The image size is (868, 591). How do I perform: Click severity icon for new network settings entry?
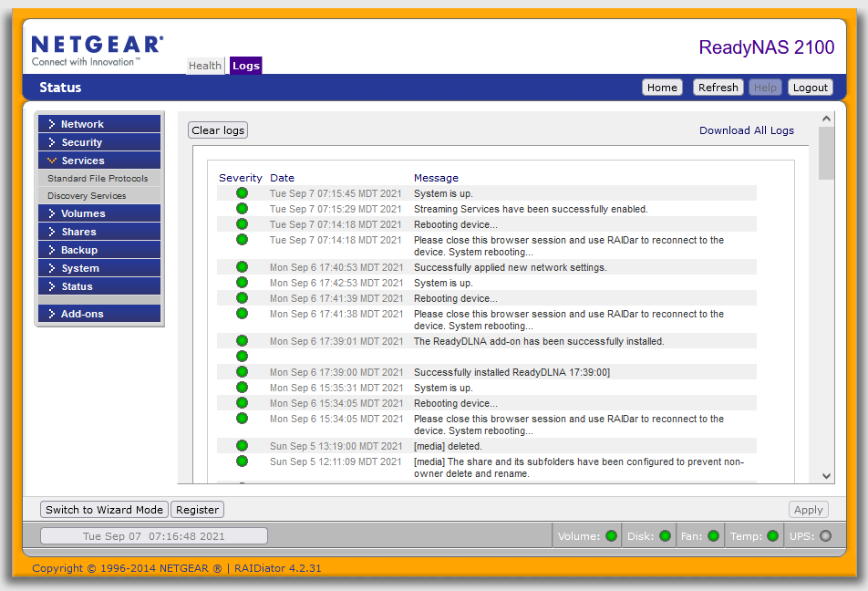[242, 267]
